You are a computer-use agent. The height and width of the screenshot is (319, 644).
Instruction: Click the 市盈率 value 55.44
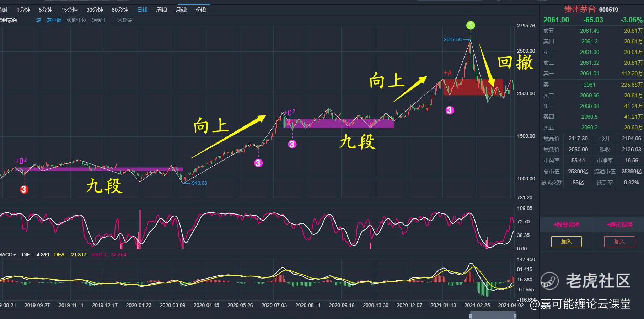tap(578, 161)
